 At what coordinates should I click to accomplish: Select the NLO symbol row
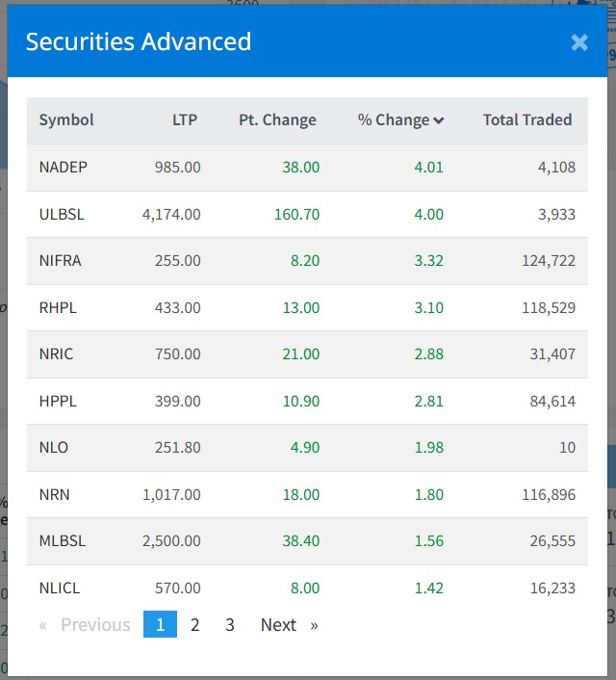(x=54, y=448)
